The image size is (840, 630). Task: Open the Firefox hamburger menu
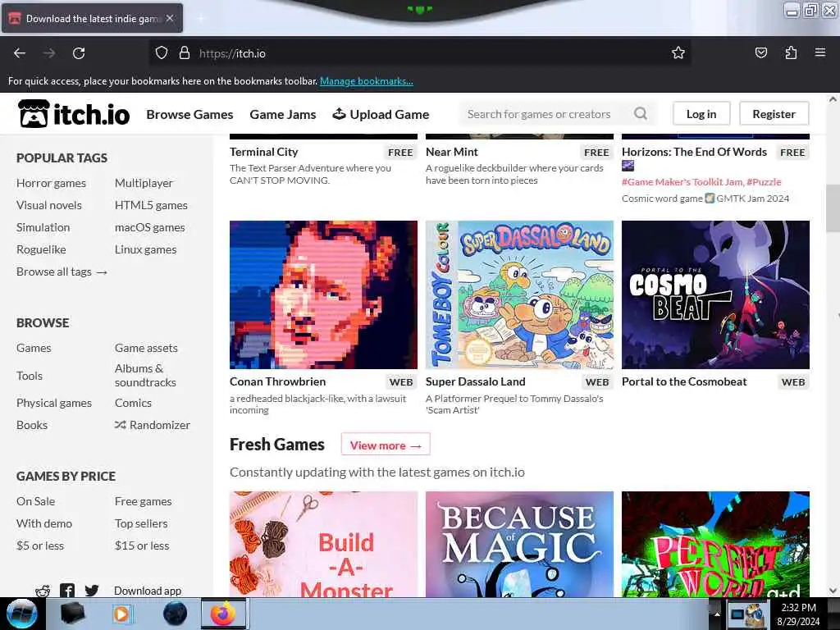820,52
